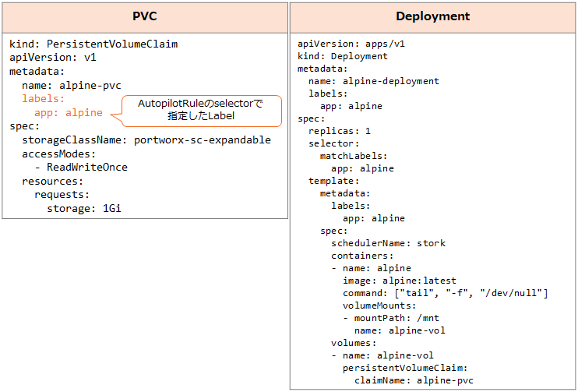Click the orange 'labels:' line
Viewport: 578px width, 392px height.
[x=43, y=99]
